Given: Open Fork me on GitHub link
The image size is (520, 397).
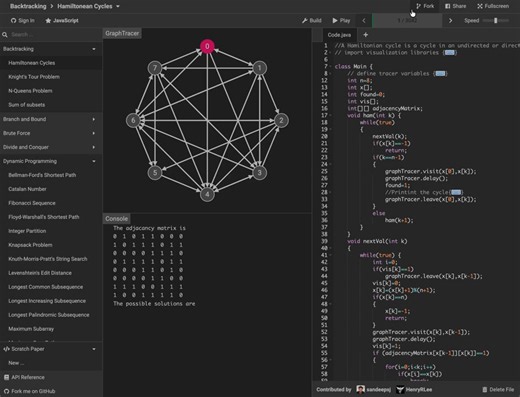Looking at the screenshot, I should tap(51, 391).
